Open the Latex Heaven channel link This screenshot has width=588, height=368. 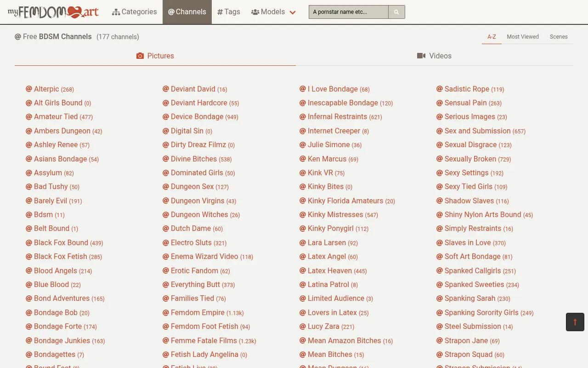point(333,271)
